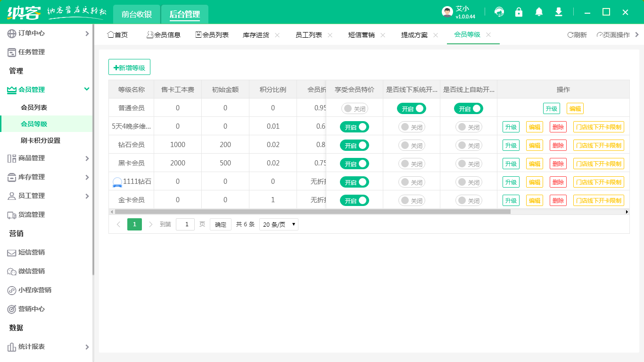Click the download icon in header
The image size is (644, 362).
(559, 12)
